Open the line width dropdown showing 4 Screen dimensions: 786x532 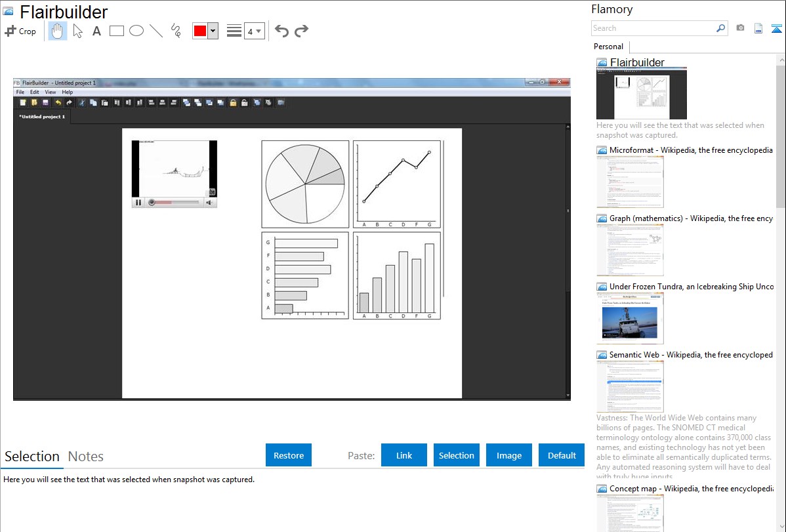tap(255, 31)
